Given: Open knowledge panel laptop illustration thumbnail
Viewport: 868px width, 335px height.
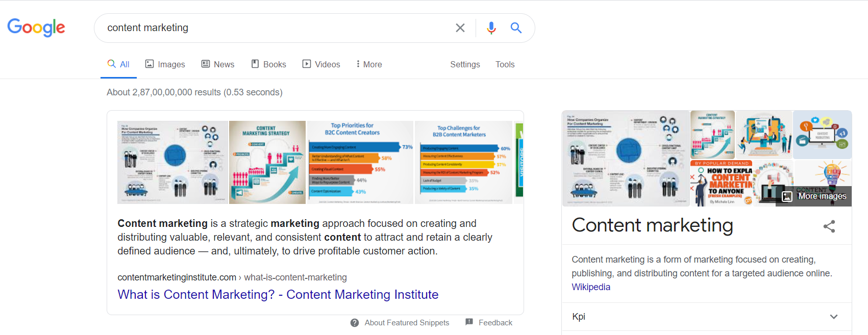Looking at the screenshot, I should tap(764, 135).
